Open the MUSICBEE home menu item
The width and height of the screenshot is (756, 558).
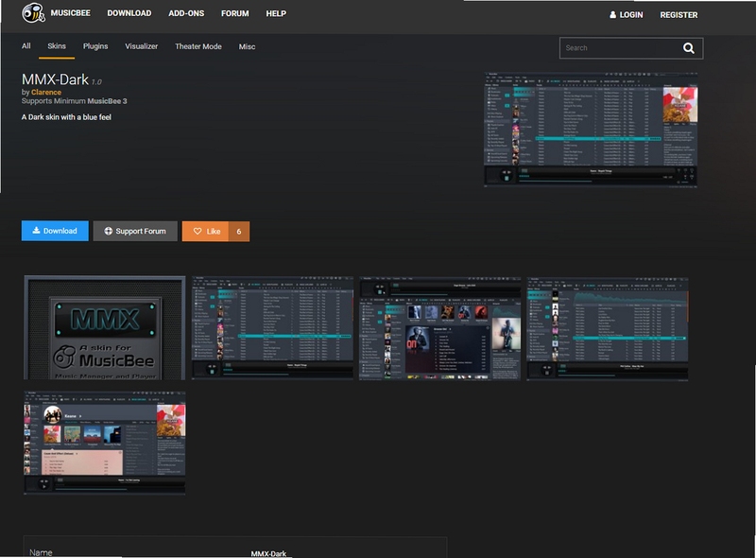point(70,13)
